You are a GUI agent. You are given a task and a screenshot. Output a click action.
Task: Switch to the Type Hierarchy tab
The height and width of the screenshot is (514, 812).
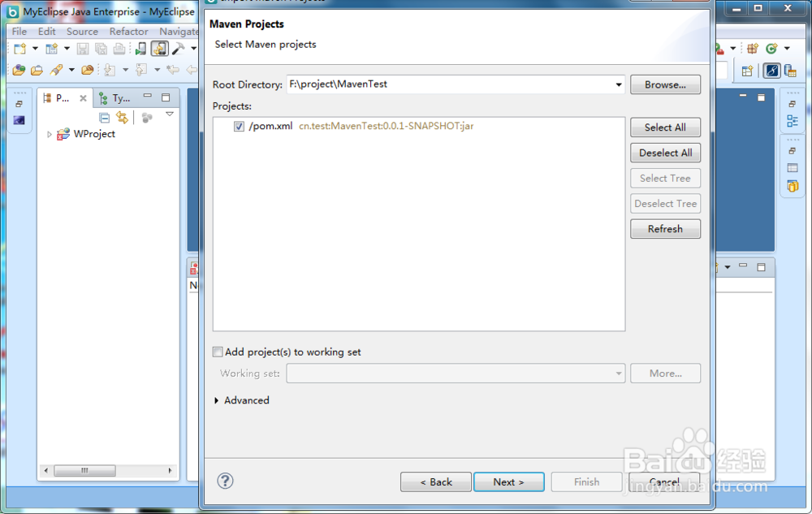coord(115,97)
